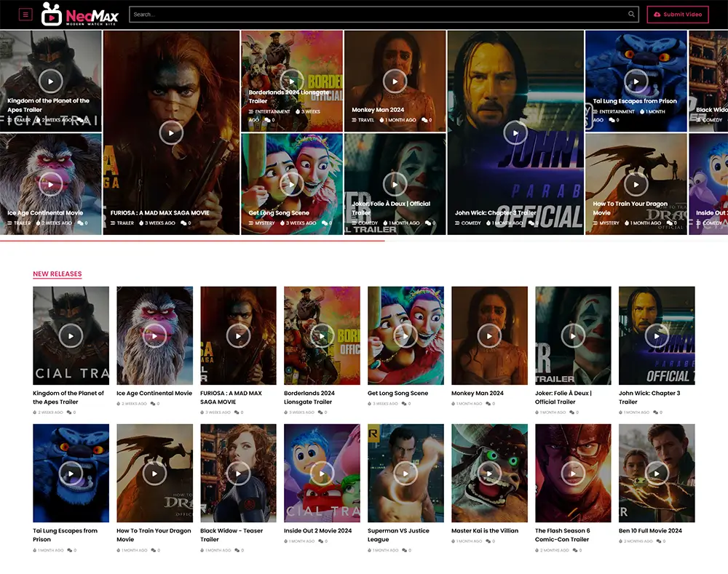Play John Wick Chapter 3 in New Releases
Image resolution: width=728 pixels, height=574 pixels.
(657, 336)
